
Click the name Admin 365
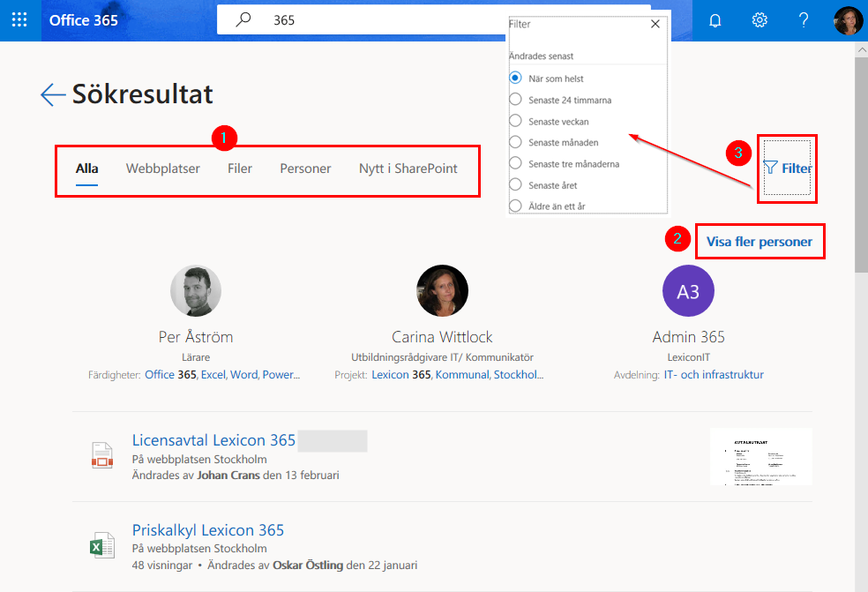688,337
